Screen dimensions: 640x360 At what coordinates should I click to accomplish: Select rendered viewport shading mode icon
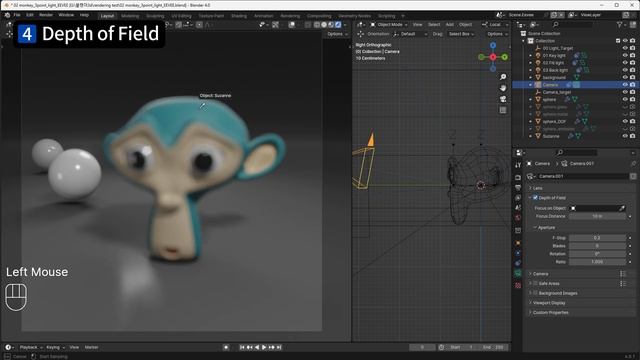[338, 24]
